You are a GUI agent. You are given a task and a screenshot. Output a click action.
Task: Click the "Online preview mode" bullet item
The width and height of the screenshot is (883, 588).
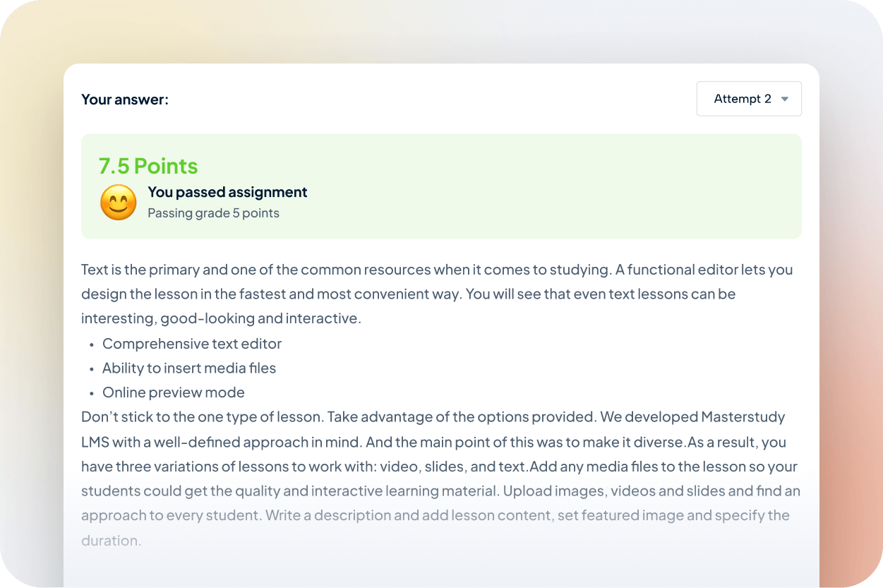pos(174,392)
